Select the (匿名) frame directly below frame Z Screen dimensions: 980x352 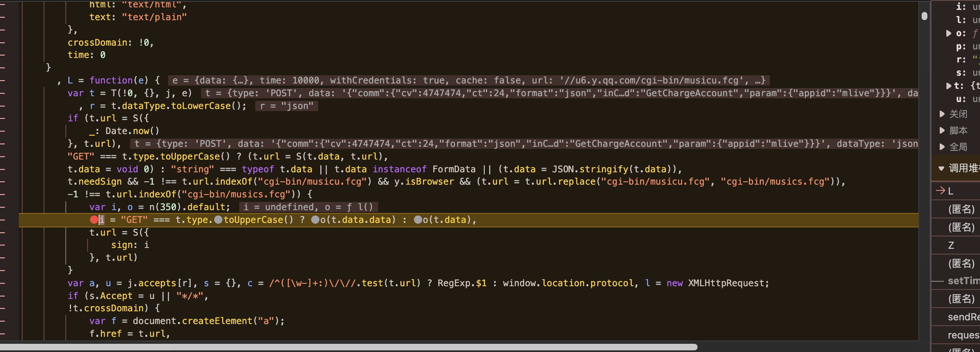tap(956, 263)
